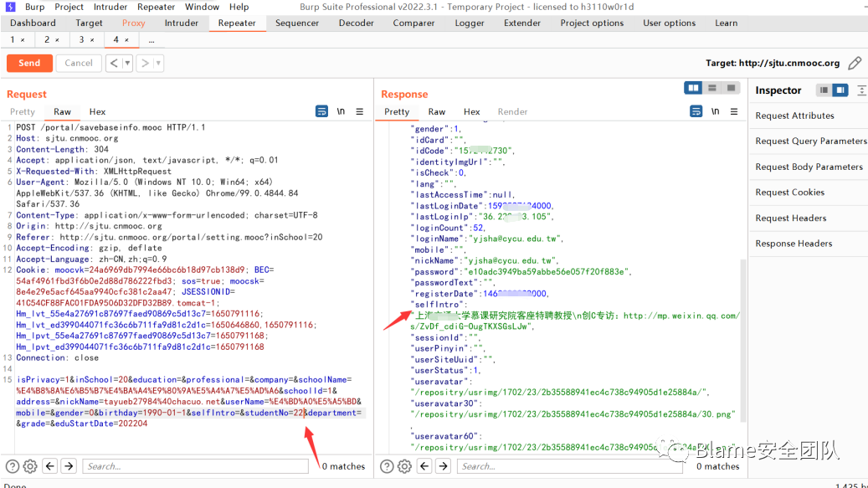Screen dimensions: 868x488
Task: Dock the Inspector panel on the left
Action: [x=824, y=90]
